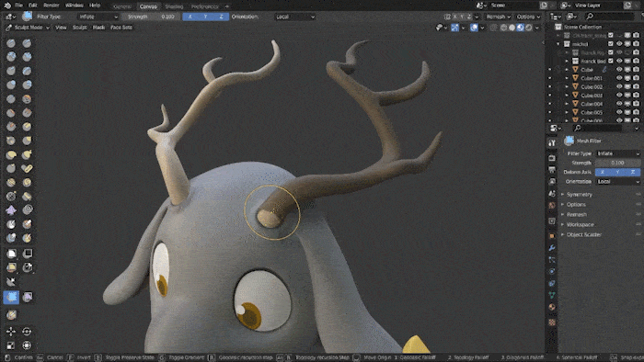This screenshot has width=644, height=362.
Task: Expand the Object Scatter panel
Action: (x=583, y=235)
